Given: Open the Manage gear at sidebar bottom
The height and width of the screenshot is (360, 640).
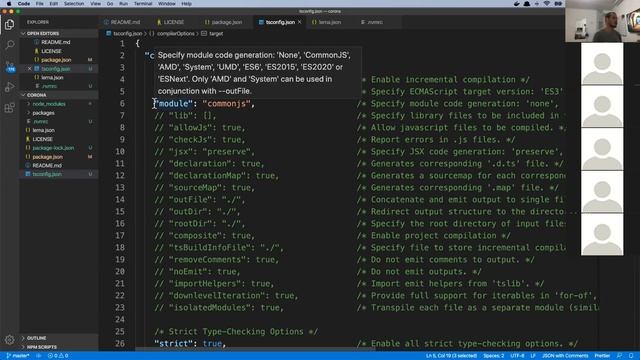Looking at the screenshot, I should pyautogui.click(x=9, y=339).
